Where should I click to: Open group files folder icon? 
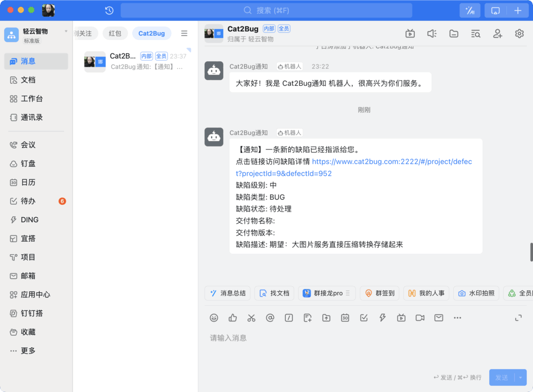click(x=454, y=33)
